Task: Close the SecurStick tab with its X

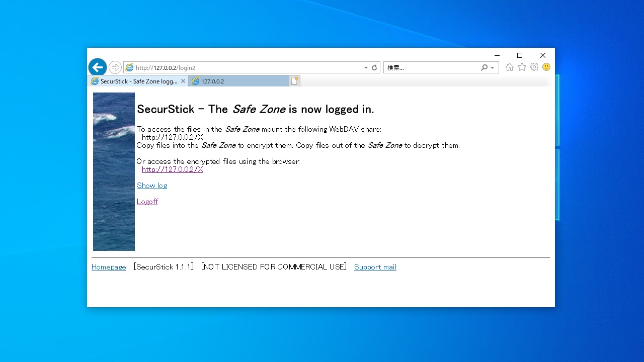Action: [x=183, y=81]
